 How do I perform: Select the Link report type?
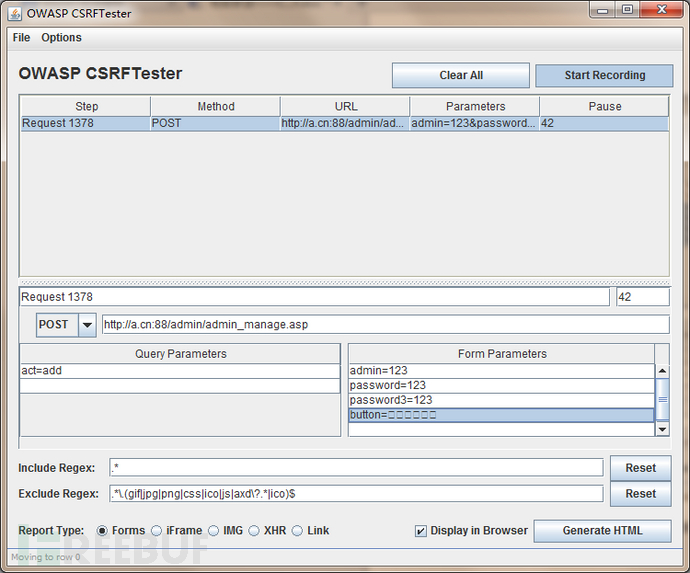pyautogui.click(x=297, y=531)
